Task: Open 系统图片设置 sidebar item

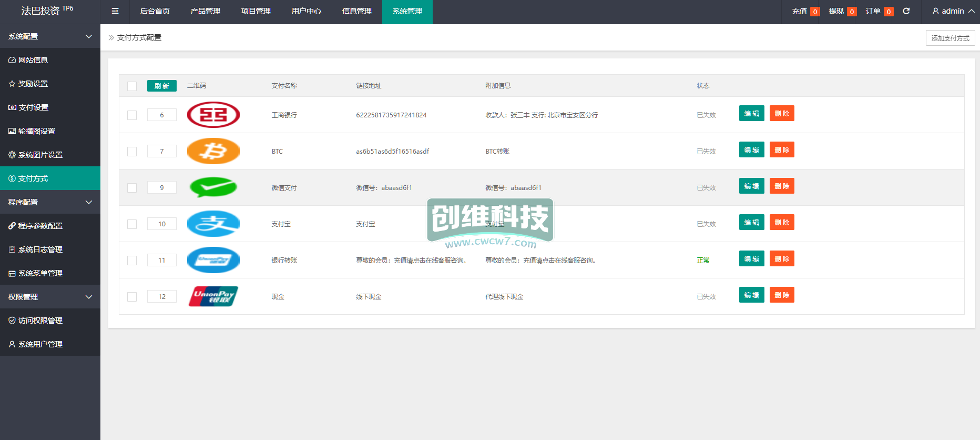Action: pos(50,155)
